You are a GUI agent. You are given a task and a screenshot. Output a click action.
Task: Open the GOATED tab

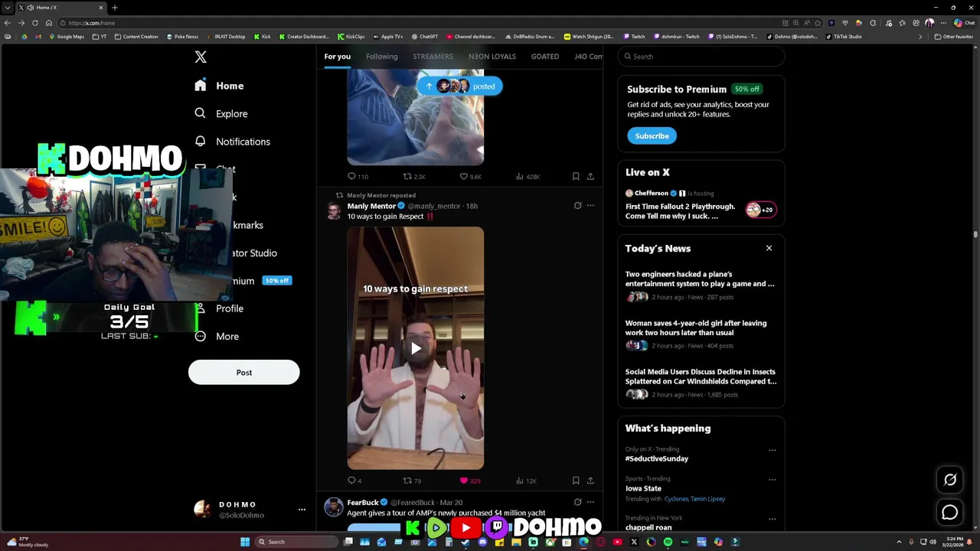pos(545,56)
